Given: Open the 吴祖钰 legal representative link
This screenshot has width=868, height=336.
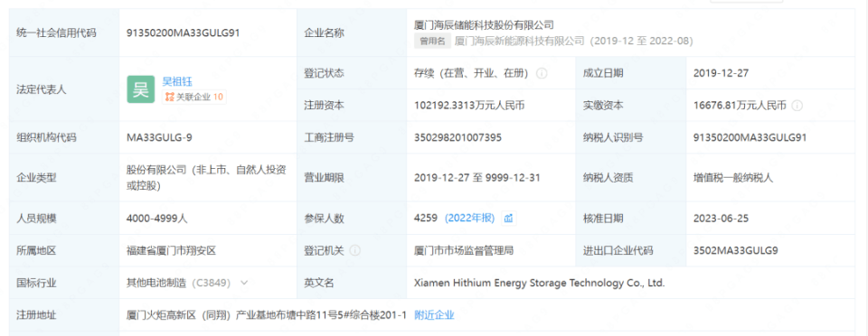Looking at the screenshot, I should point(177,82).
